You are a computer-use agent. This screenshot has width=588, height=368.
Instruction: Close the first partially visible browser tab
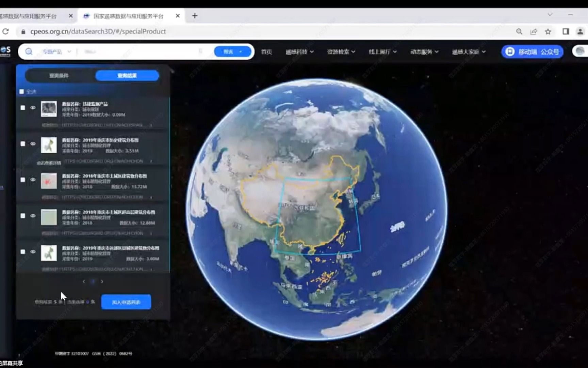click(x=71, y=16)
